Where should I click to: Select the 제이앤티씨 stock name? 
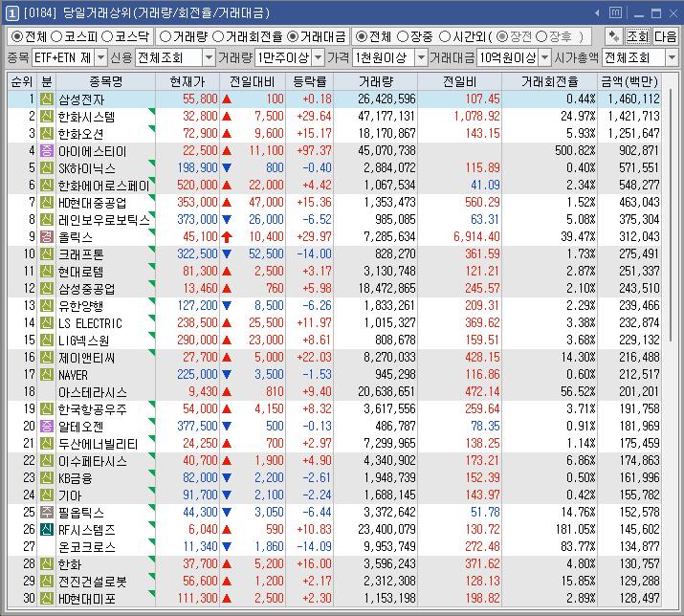pyautogui.click(x=87, y=358)
